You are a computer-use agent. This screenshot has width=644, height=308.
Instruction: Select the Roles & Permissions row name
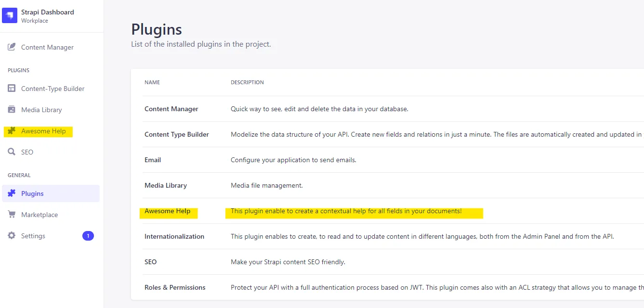coord(175,287)
